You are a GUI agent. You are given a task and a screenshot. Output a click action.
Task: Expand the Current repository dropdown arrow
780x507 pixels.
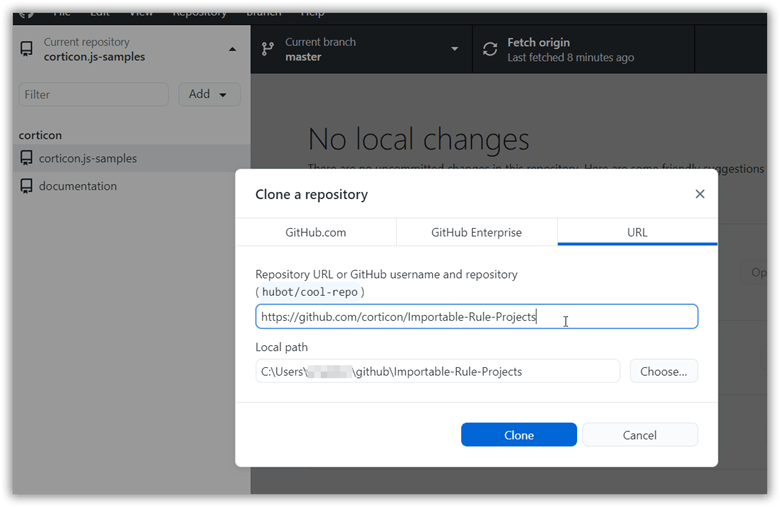click(x=233, y=49)
